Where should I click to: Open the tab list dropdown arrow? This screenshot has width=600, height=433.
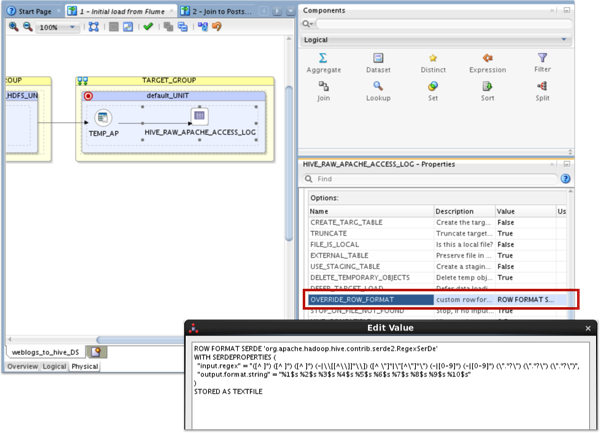click(291, 11)
